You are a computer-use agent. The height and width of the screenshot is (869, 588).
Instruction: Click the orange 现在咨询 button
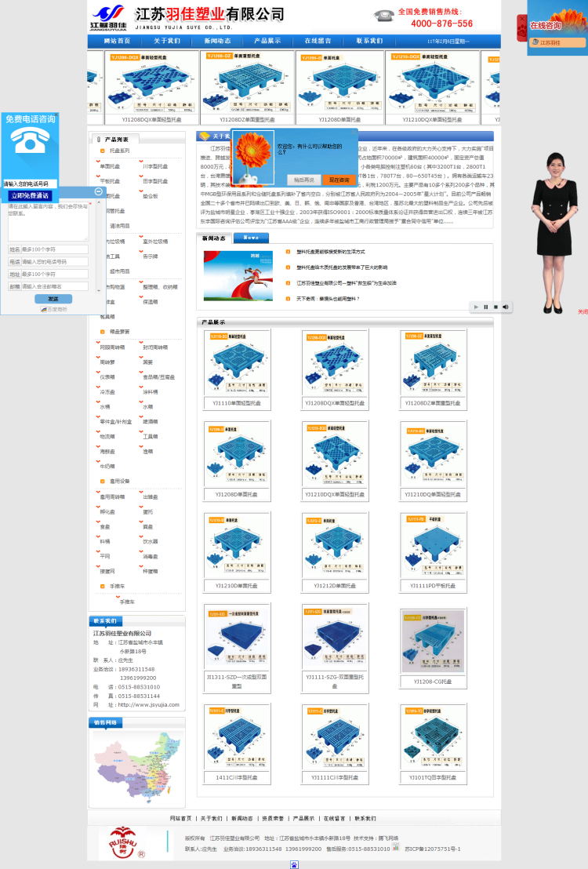pyautogui.click(x=339, y=180)
